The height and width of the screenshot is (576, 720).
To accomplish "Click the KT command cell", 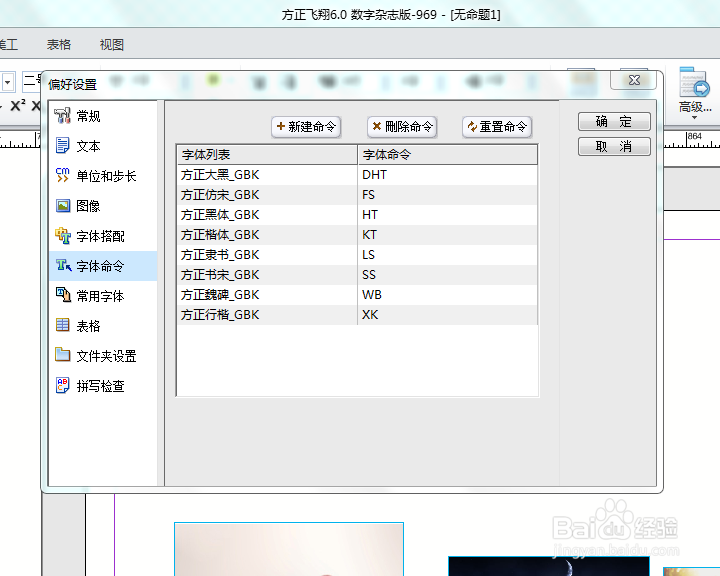I will point(448,235).
